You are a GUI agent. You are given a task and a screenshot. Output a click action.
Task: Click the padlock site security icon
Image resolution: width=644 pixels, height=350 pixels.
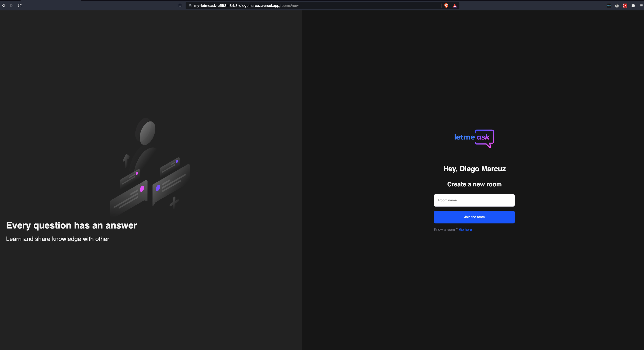pyautogui.click(x=190, y=6)
